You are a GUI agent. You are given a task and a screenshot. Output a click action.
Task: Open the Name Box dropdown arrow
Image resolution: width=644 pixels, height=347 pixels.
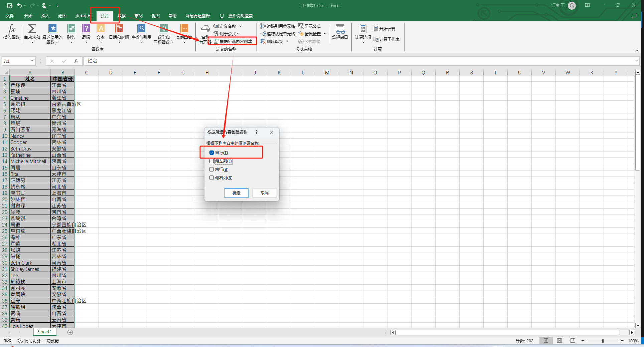[x=32, y=61]
